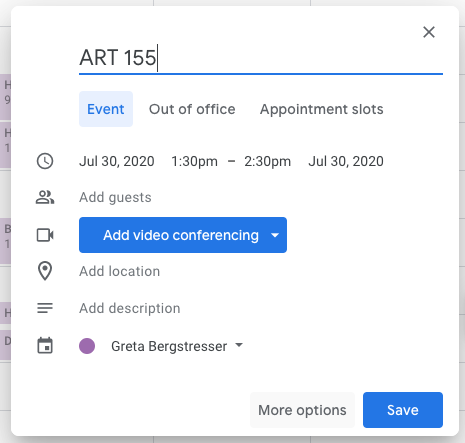Click the calendar icon near Greta Bergstresser
465x443 pixels.
pyautogui.click(x=45, y=346)
